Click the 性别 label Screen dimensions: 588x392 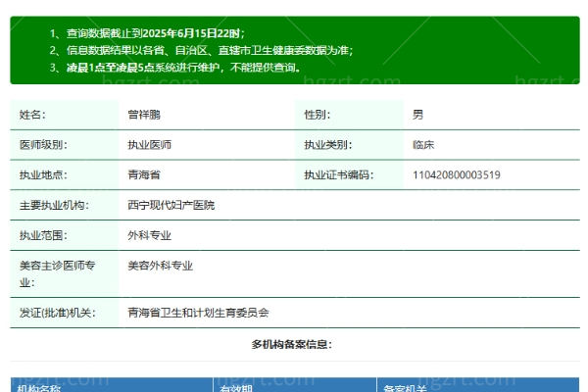point(318,115)
